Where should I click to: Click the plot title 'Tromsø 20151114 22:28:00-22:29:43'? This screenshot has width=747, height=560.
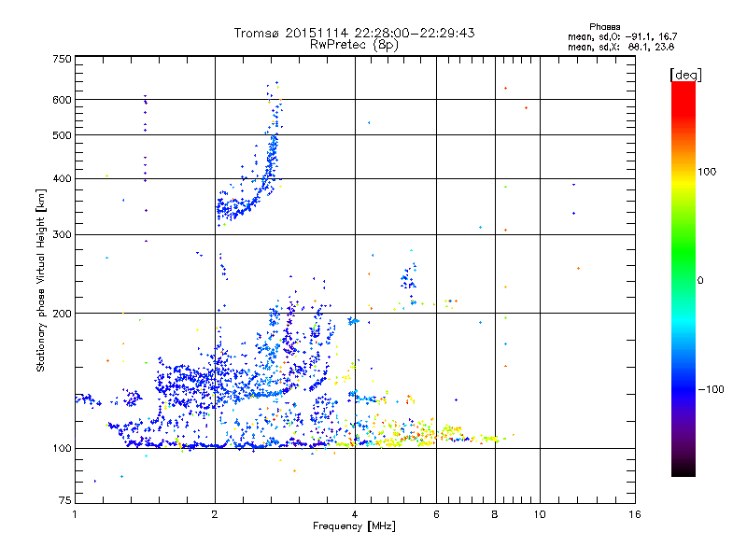[x=354, y=33]
